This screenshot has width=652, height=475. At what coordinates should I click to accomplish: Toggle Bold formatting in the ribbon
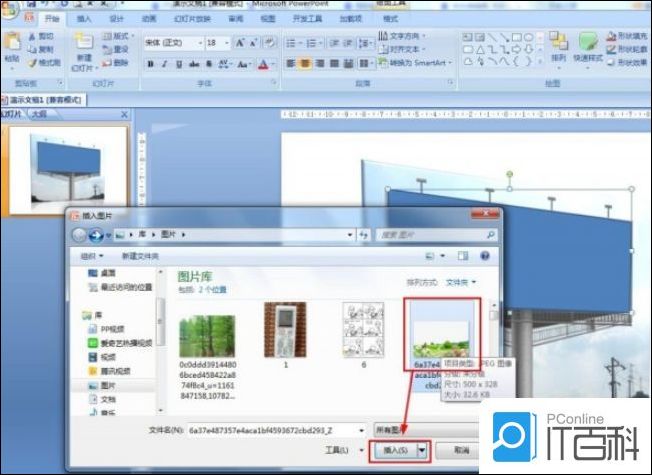[151, 64]
